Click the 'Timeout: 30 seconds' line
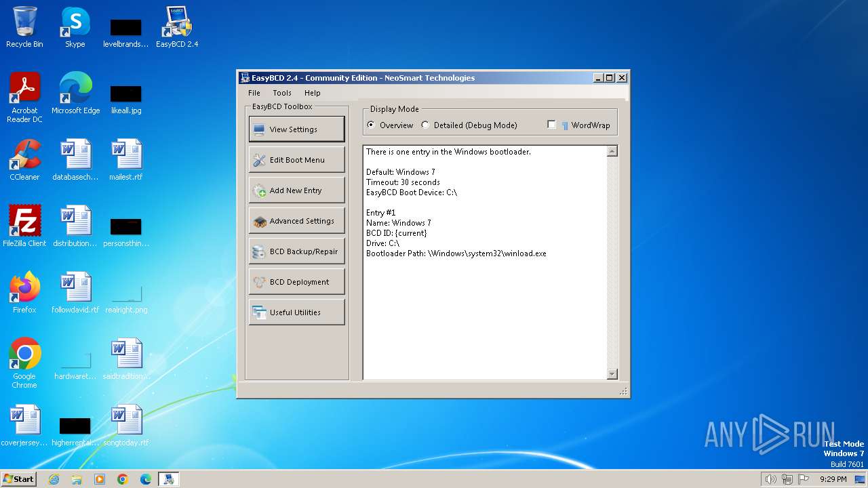Screen dimensions: 868x488 coord(403,182)
